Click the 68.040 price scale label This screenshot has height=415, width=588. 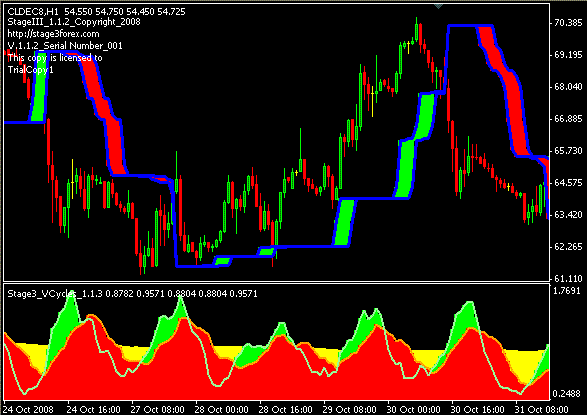(x=568, y=87)
